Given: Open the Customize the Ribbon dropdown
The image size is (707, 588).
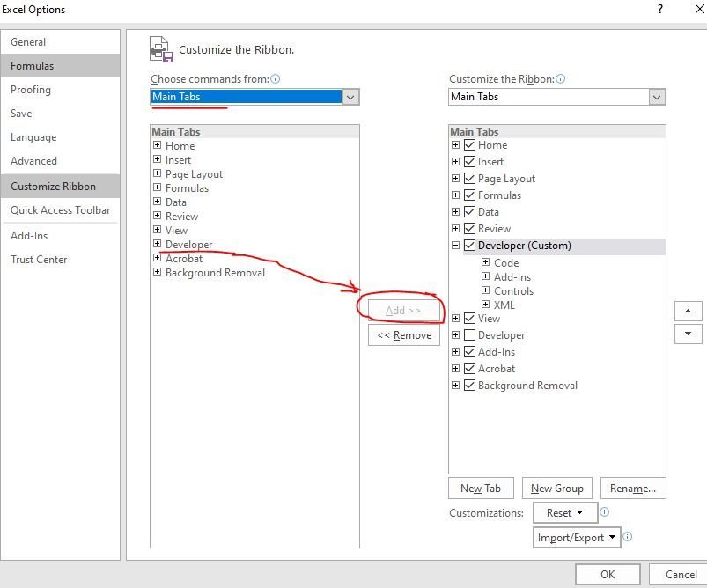Looking at the screenshot, I should coord(657,97).
